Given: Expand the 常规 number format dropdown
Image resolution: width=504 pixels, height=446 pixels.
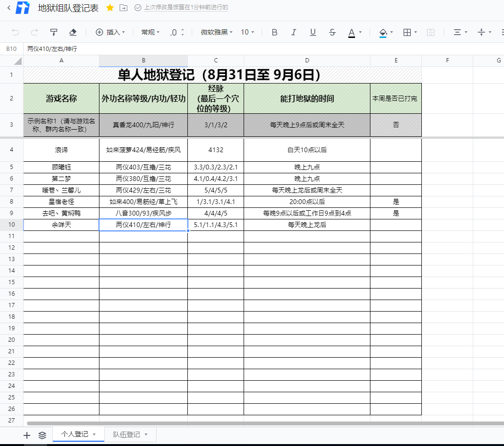Looking at the screenshot, I should point(150,32).
